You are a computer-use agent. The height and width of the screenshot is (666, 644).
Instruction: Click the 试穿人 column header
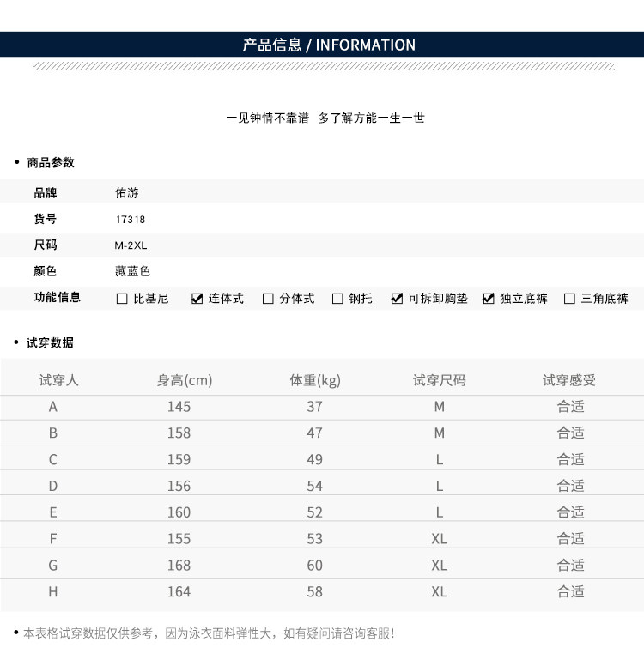tap(58, 380)
